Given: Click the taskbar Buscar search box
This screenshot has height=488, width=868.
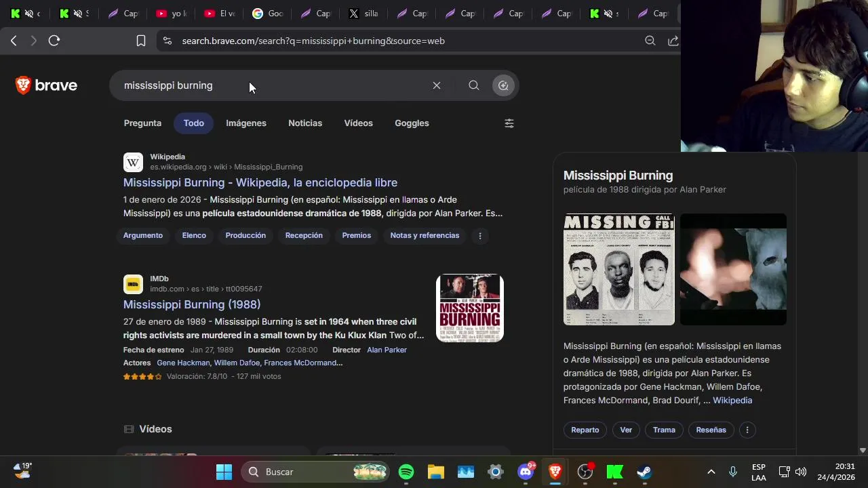Looking at the screenshot, I should click(x=315, y=472).
